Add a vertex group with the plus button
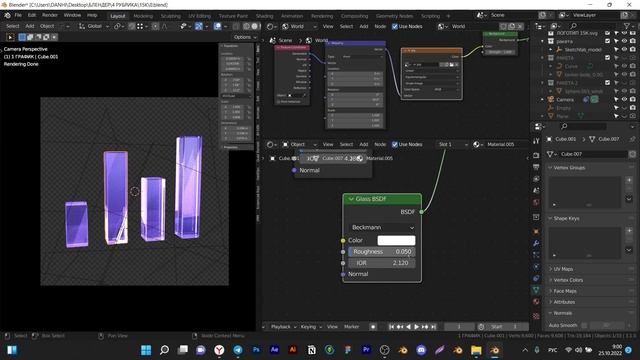 point(629,180)
